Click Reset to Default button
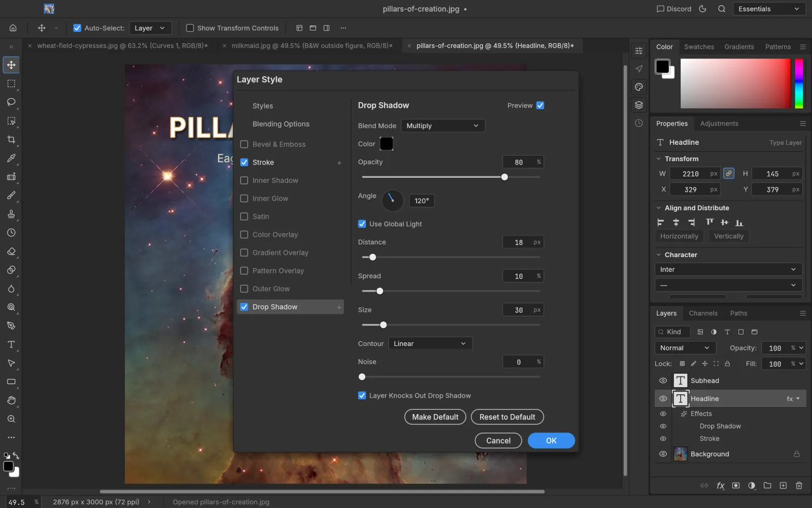 click(x=507, y=417)
